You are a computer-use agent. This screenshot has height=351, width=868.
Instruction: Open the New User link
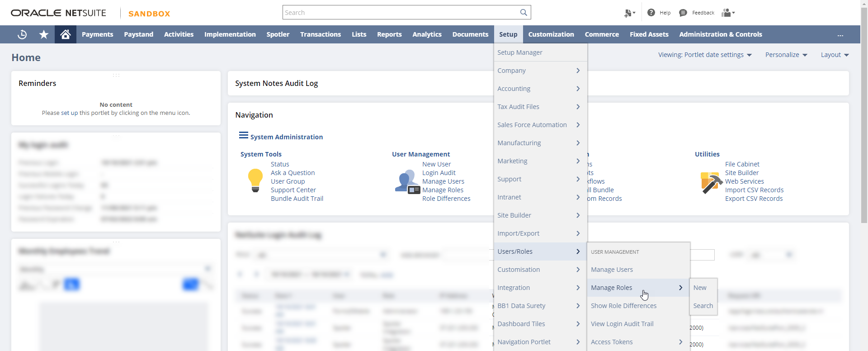[436, 164]
